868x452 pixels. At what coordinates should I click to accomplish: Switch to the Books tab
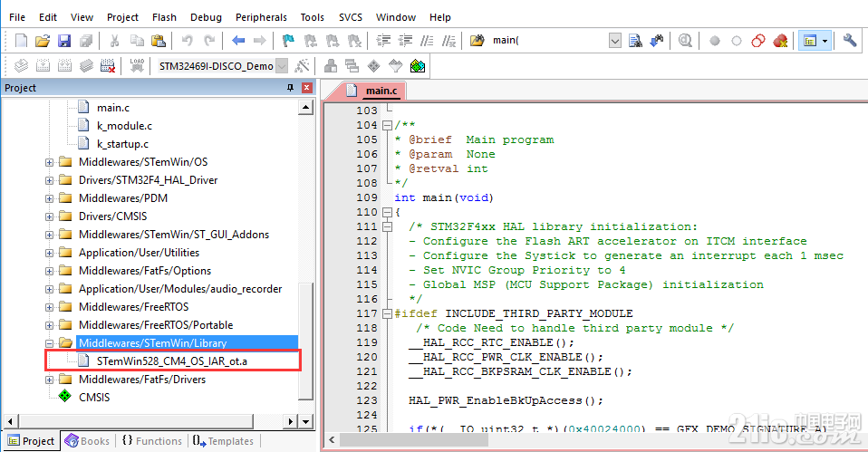pos(88,441)
